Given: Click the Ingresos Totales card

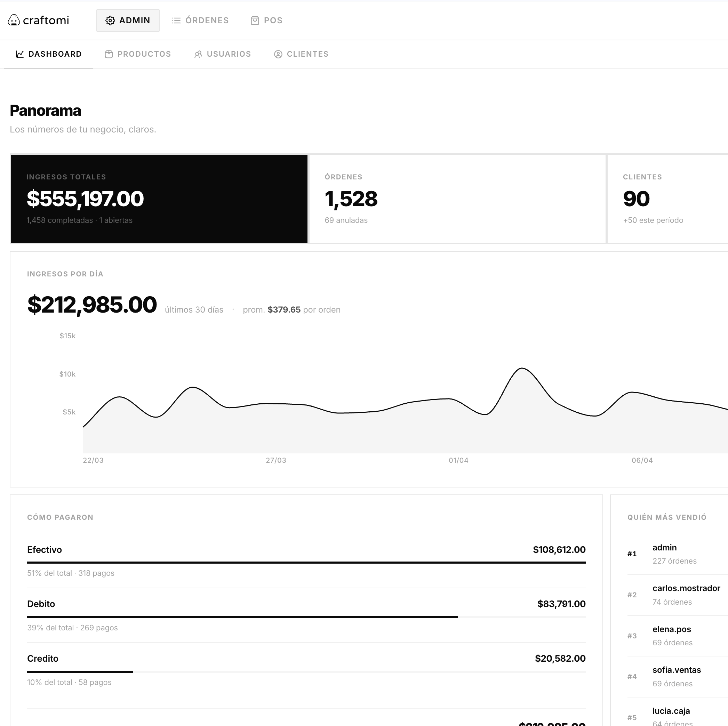Looking at the screenshot, I should pos(159,199).
